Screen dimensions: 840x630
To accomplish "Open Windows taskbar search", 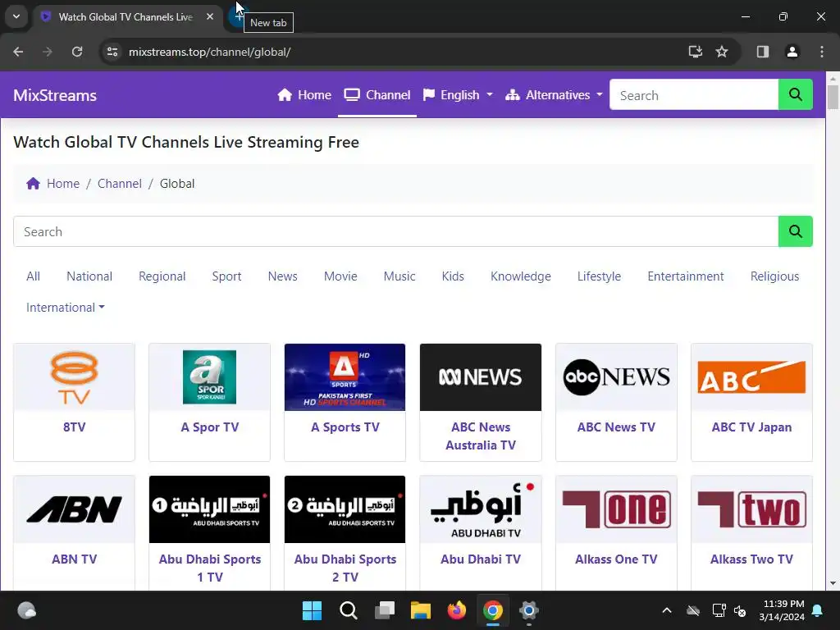I will [349, 610].
